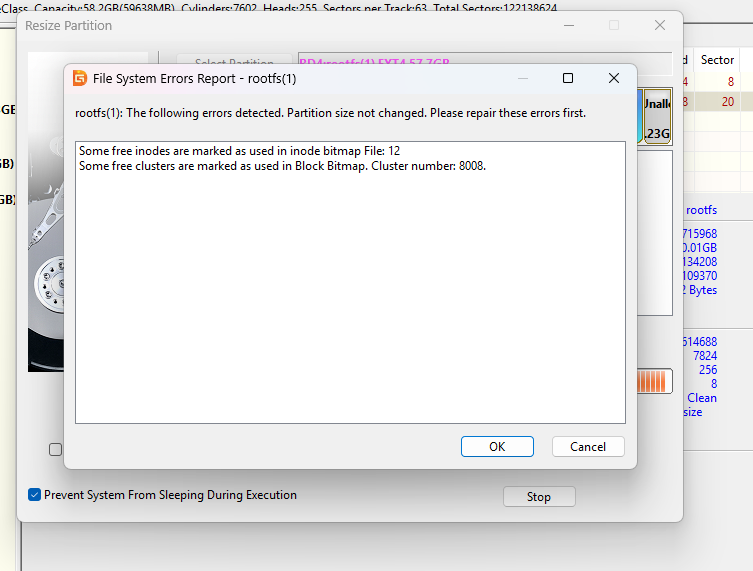
Task: Close the Resize Partition window
Action: point(660,25)
